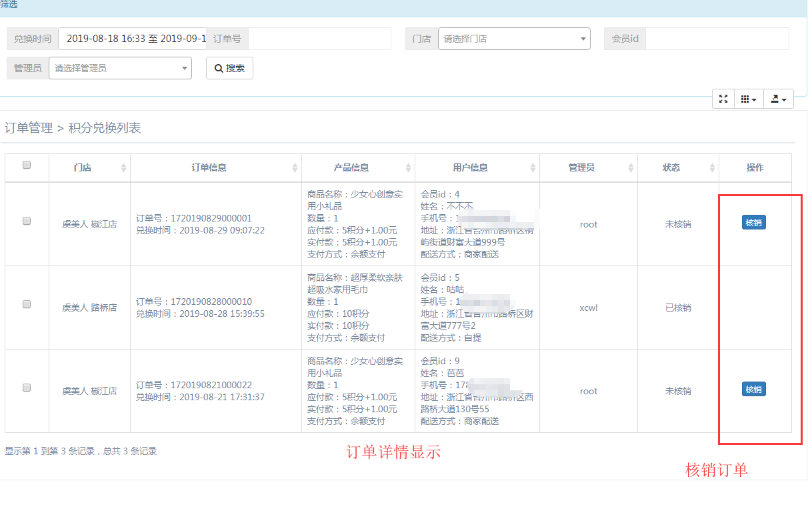Sort by 管理员 column sort icon
This screenshot has height=527, width=812.
[x=631, y=168]
